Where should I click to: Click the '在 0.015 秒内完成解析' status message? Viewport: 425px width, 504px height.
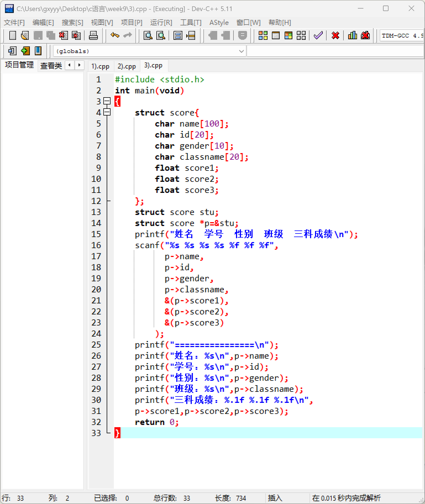tap(346, 498)
